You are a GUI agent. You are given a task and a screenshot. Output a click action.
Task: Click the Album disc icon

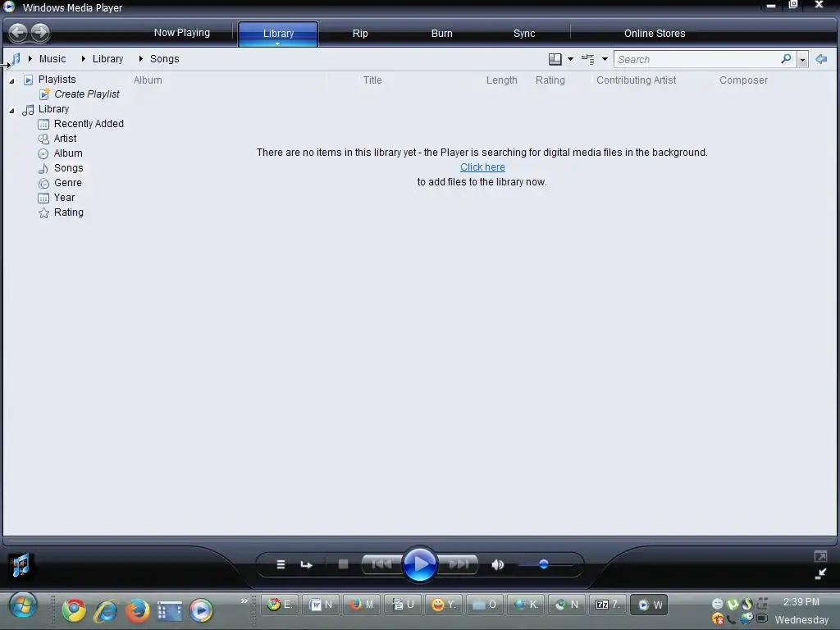pos(43,153)
